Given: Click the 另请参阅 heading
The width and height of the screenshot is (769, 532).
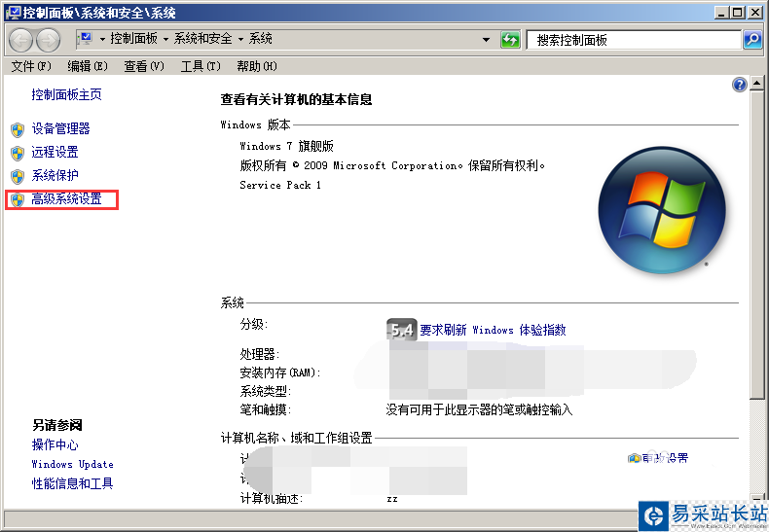Looking at the screenshot, I should pos(56,425).
